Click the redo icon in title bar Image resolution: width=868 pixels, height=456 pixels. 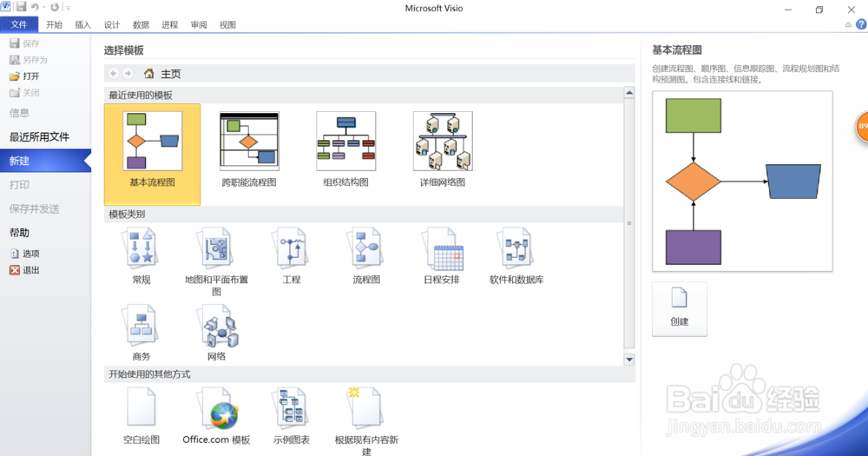coord(54,7)
